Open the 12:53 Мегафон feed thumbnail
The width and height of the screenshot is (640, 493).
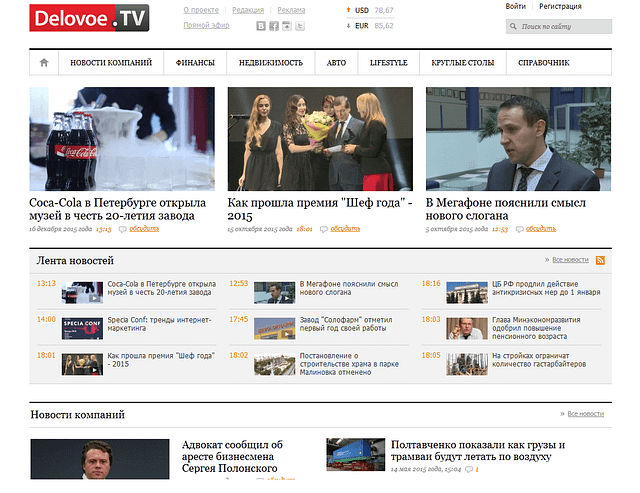pyautogui.click(x=274, y=293)
